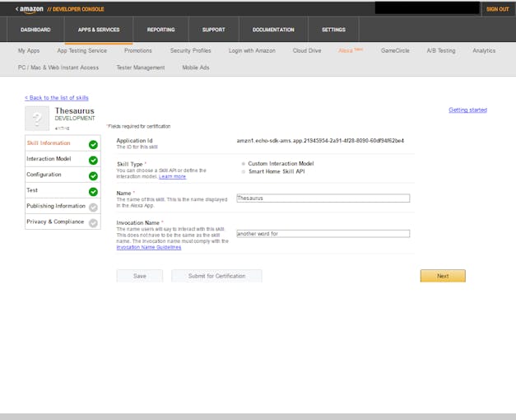Image resolution: width=516 pixels, height=420 pixels.
Task: Open PC / Mac & Web Instant Access
Action: click(58, 68)
